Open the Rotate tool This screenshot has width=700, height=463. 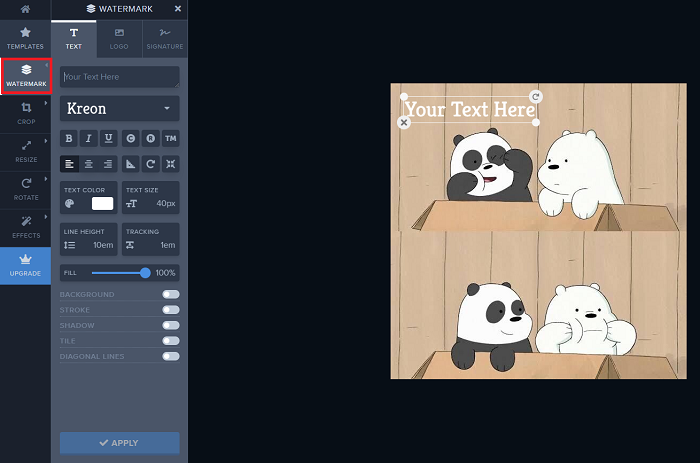coord(26,190)
